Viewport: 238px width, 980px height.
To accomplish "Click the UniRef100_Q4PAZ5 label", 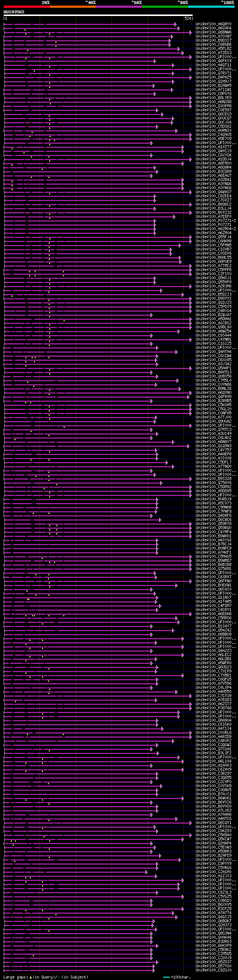I will click(x=214, y=77).
